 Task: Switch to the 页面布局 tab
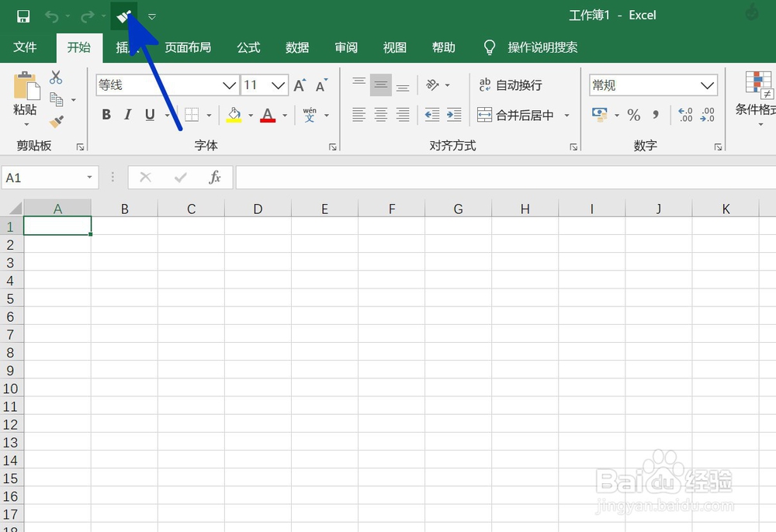188,47
